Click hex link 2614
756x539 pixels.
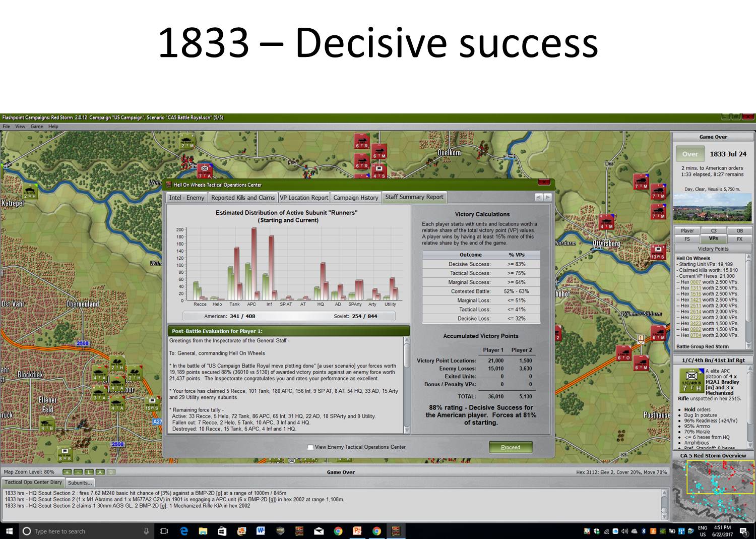click(x=696, y=312)
